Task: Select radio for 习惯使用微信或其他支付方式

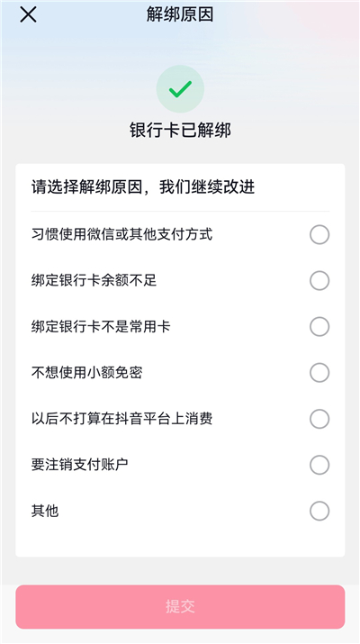Action: [319, 235]
